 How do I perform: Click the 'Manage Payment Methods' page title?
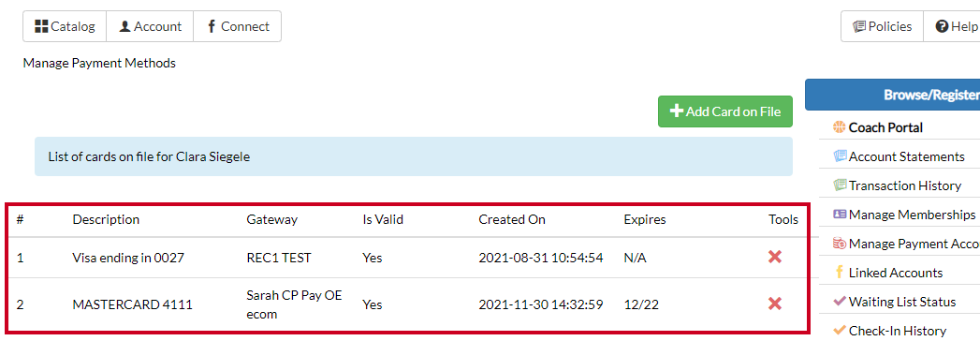[99, 63]
